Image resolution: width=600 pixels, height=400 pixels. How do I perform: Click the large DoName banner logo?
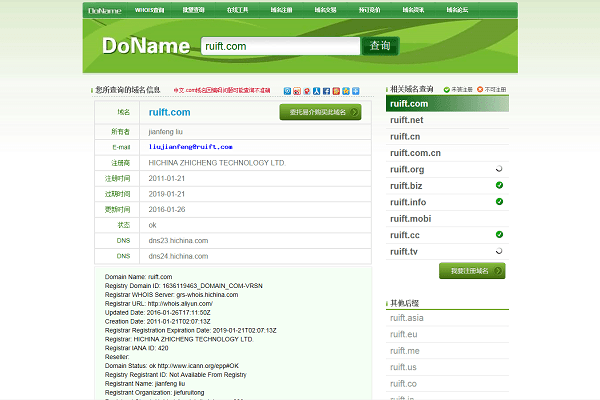146,46
